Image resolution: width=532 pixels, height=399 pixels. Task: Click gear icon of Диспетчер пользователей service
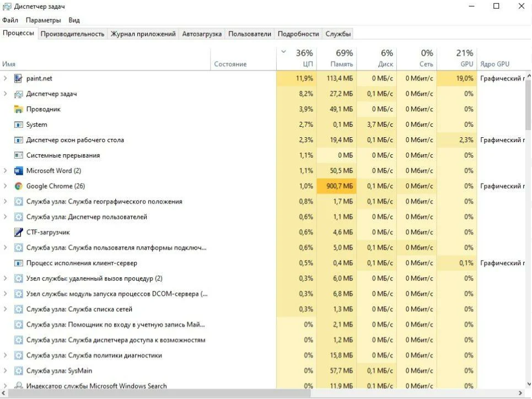tap(18, 217)
